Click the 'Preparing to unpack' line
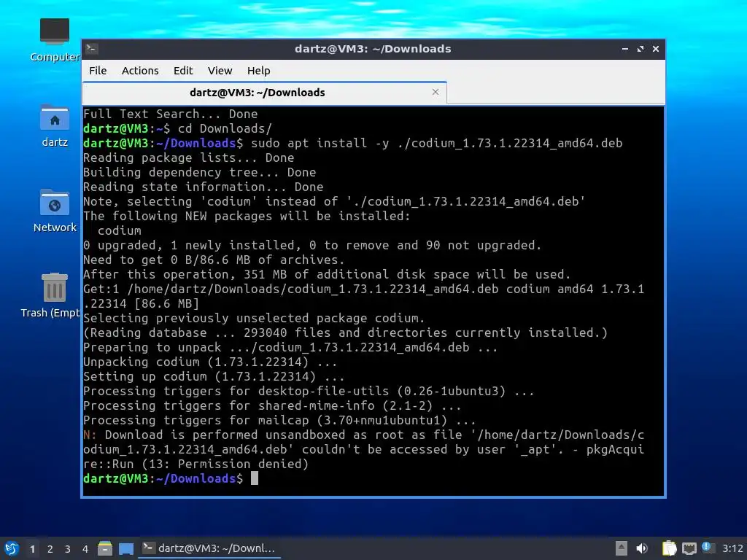Image resolution: width=747 pixels, height=560 pixels. click(290, 348)
